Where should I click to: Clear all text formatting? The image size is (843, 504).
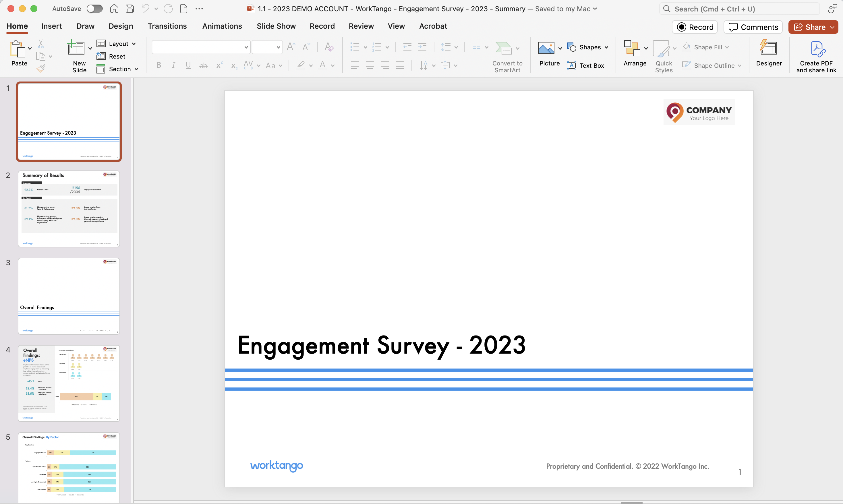click(x=329, y=46)
